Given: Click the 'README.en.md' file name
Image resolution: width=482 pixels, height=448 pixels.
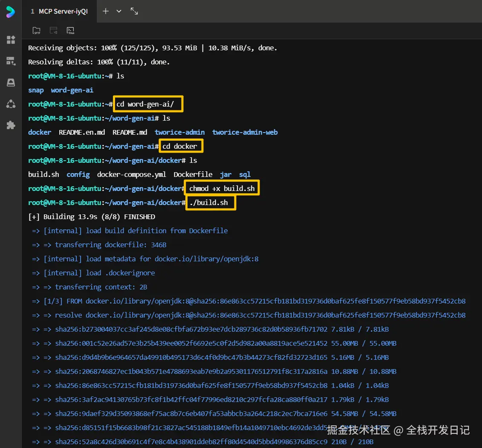Looking at the screenshot, I should pyautogui.click(x=82, y=132).
